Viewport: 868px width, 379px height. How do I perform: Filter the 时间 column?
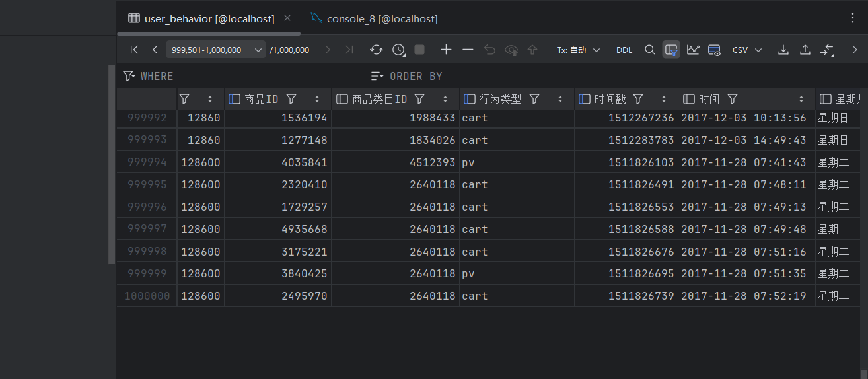(x=733, y=99)
